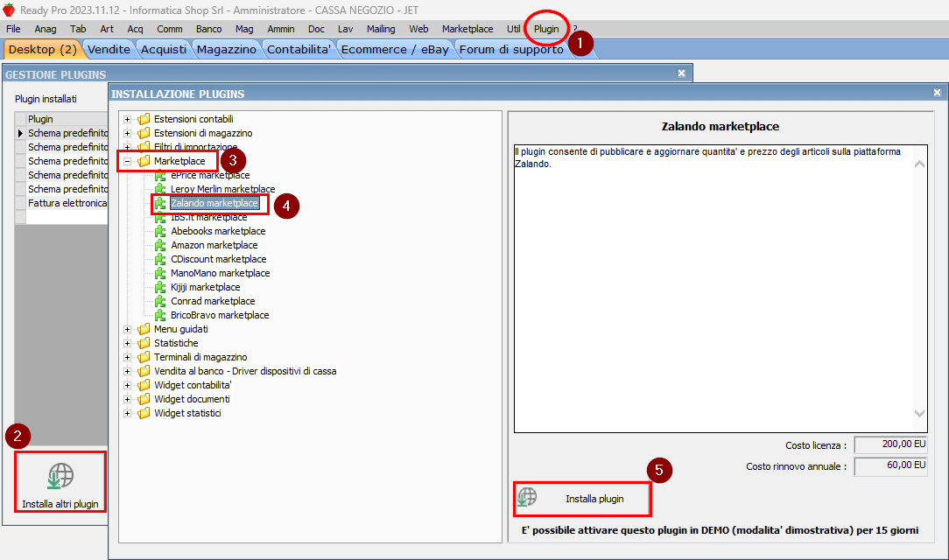This screenshot has height=560, width=949.
Task: Click the Terminali di magazzino folder icon
Action: click(144, 357)
